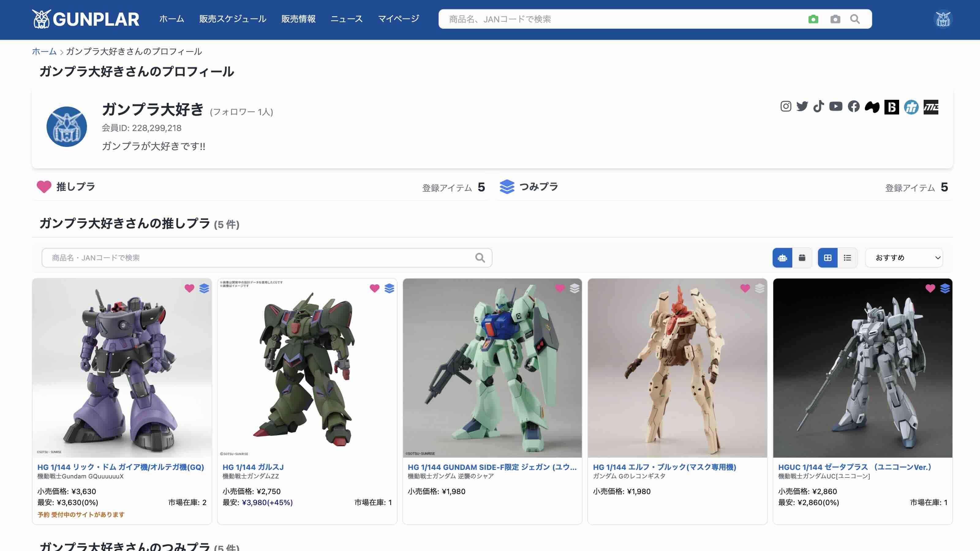Open HG 1/144 エルフ・ブルック product link
Viewport: 980px width, 551px height.
coord(665,467)
